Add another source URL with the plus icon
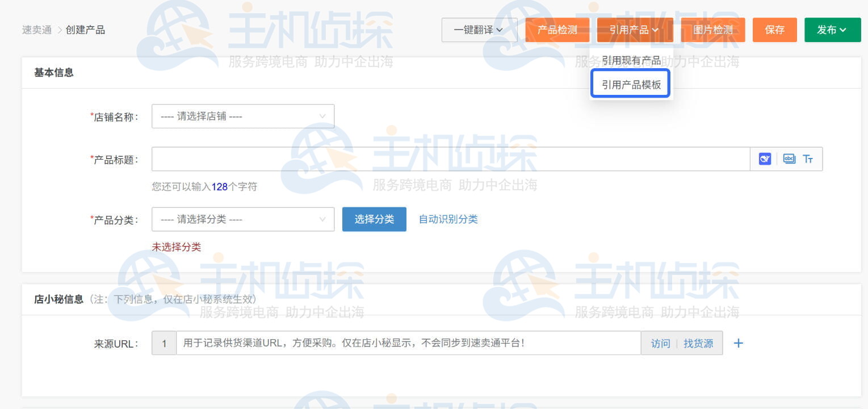 (738, 343)
